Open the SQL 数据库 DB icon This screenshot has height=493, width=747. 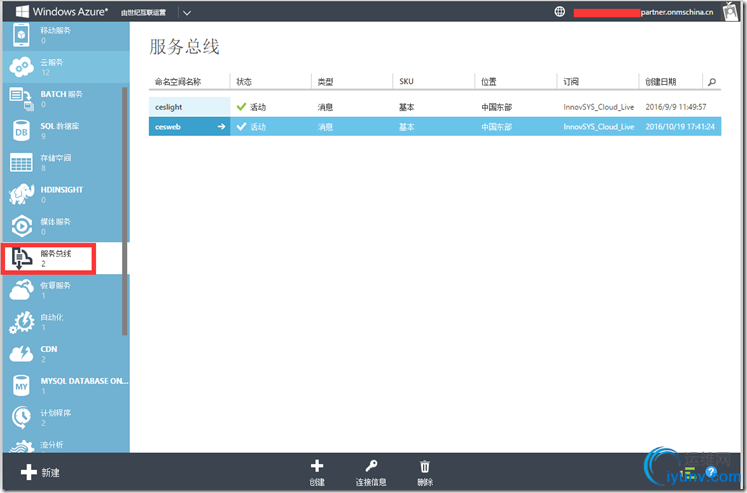21,131
